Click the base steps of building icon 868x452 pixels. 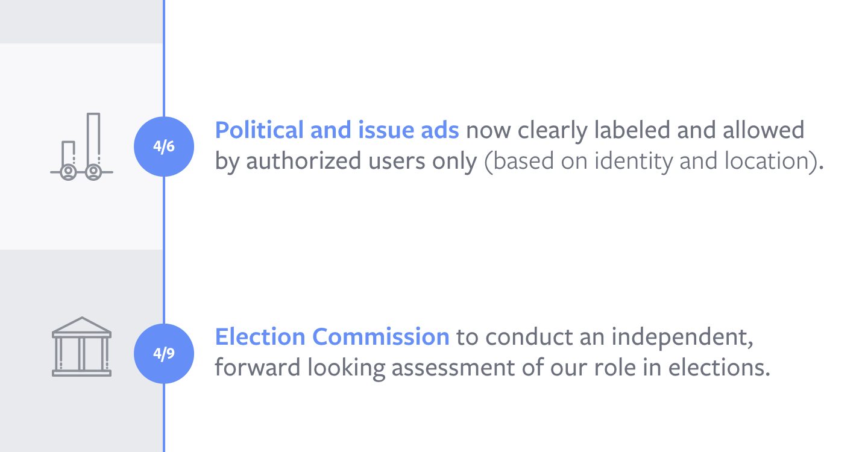81,372
